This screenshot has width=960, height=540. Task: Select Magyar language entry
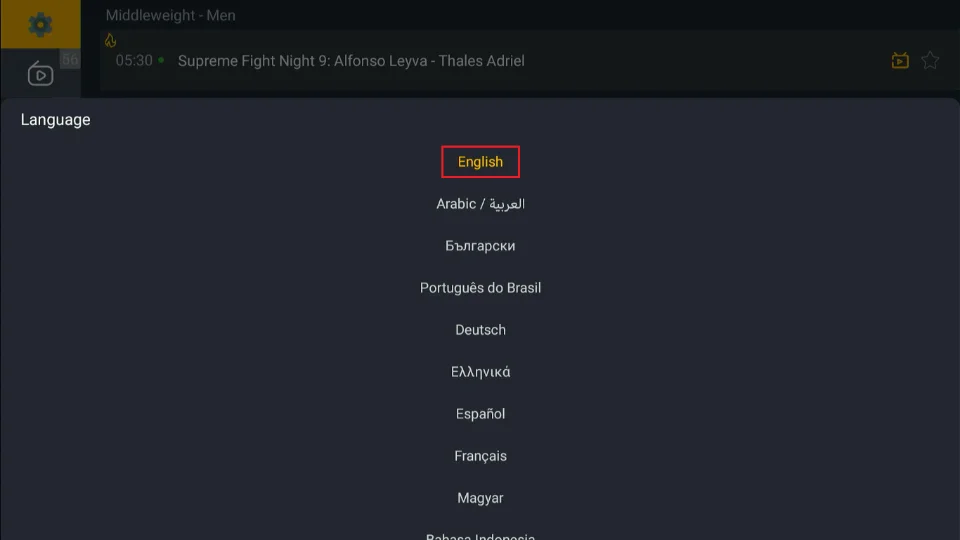(481, 498)
